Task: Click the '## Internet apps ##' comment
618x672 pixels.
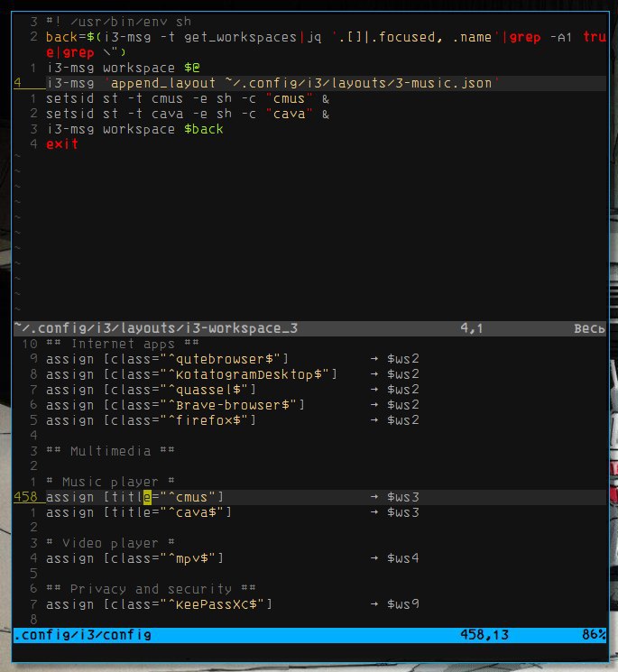Action: [x=123, y=344]
